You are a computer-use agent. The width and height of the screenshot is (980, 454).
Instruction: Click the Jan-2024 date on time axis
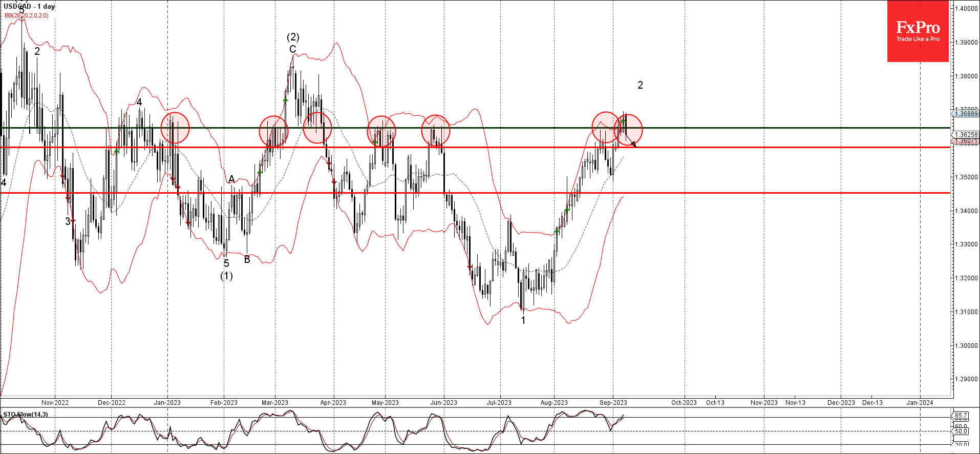click(x=920, y=403)
